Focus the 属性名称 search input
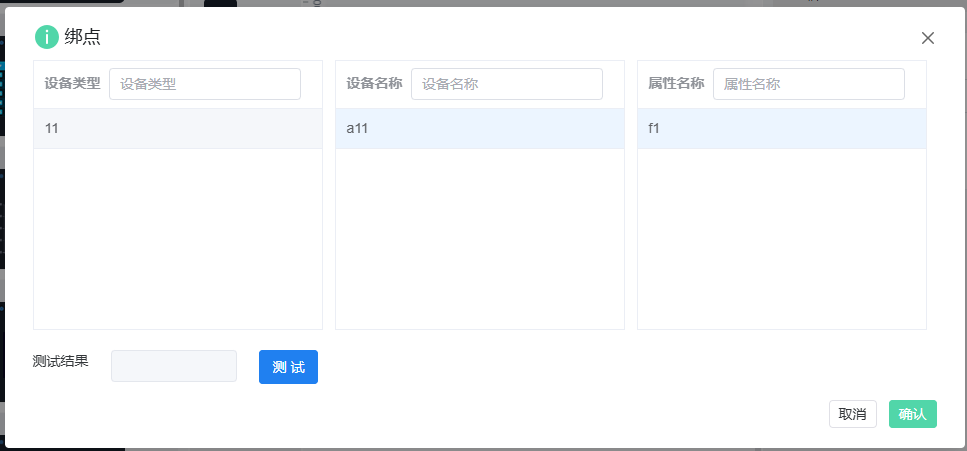 pos(809,84)
